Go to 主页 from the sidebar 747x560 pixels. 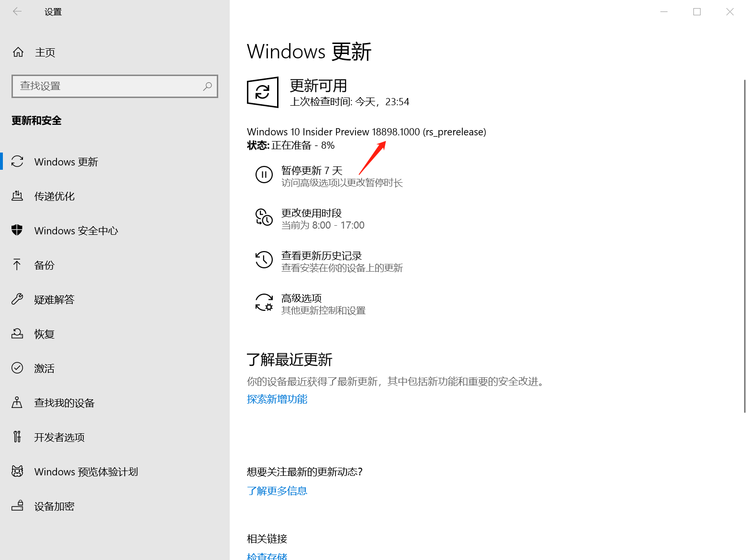tap(45, 52)
